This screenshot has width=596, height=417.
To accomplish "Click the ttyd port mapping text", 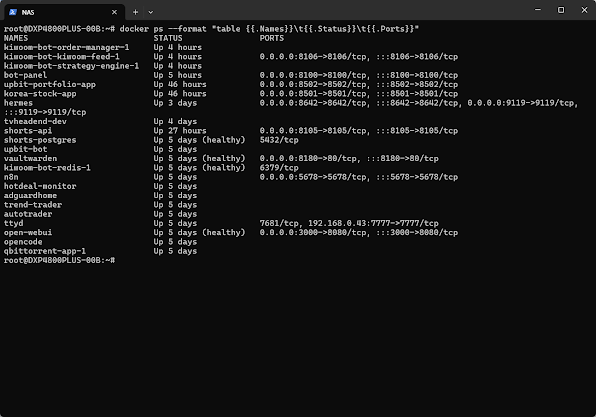I will [349, 223].
